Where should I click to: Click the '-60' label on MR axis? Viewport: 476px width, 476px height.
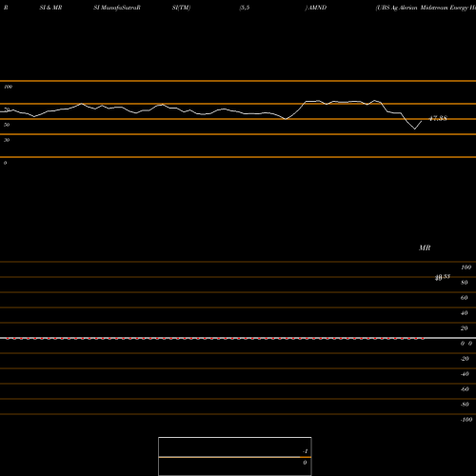[465, 389]
